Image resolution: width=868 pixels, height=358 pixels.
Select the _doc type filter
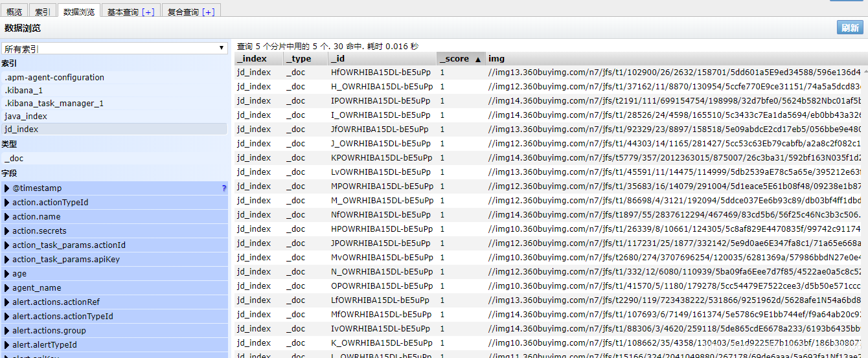point(114,158)
